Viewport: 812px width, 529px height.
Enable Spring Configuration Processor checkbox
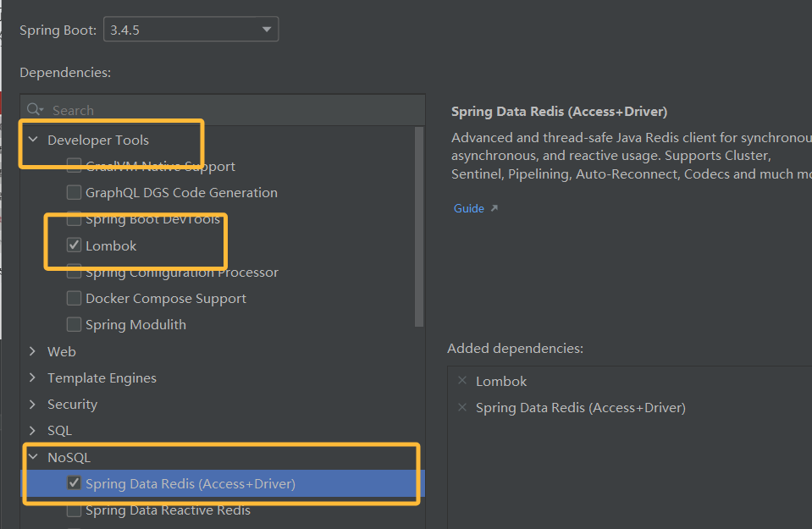(x=74, y=272)
